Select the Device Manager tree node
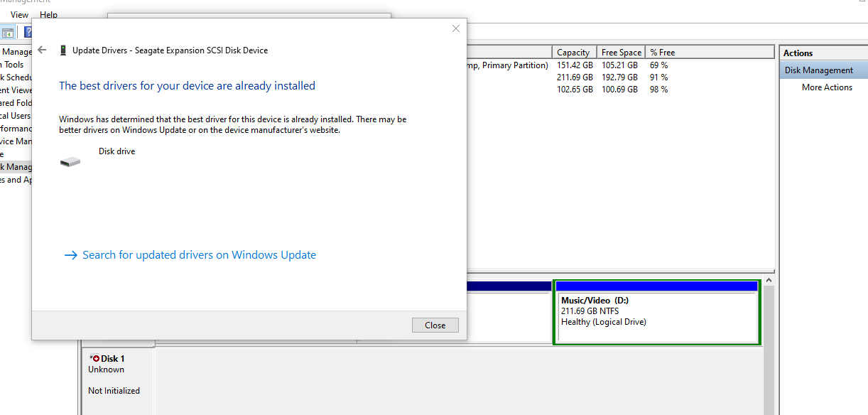This screenshot has height=415, width=868. pos(16,141)
